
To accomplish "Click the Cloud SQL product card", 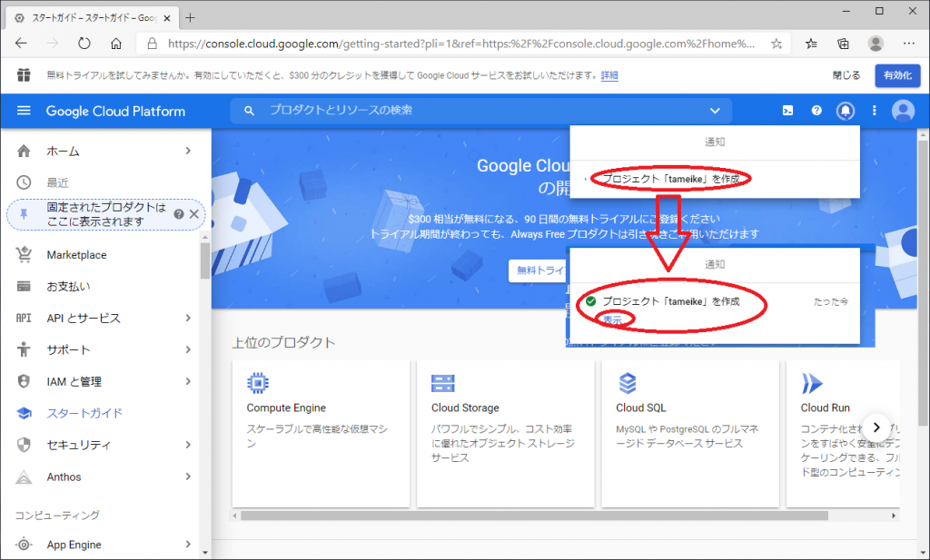I will point(689,433).
